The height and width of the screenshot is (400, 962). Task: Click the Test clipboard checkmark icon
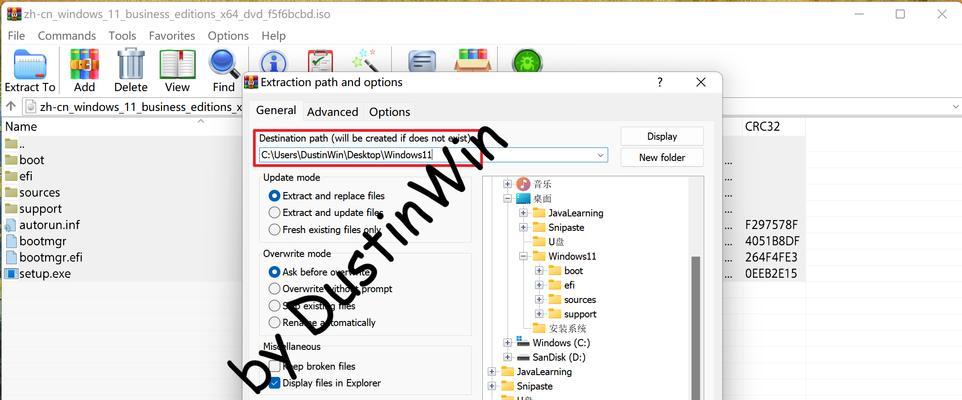pyautogui.click(x=320, y=61)
